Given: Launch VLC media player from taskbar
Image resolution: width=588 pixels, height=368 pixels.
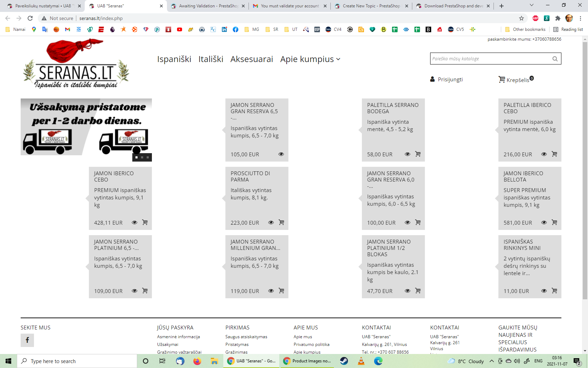Looking at the screenshot, I should 361,361.
